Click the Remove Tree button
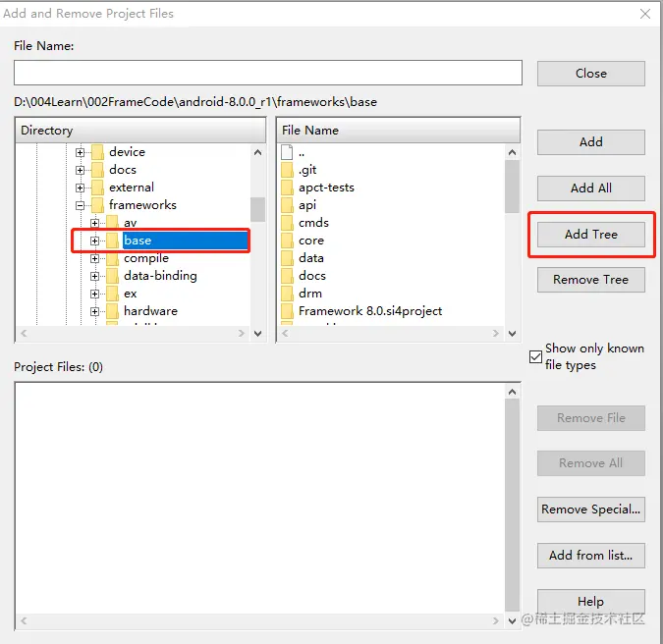The image size is (663, 644). click(590, 280)
